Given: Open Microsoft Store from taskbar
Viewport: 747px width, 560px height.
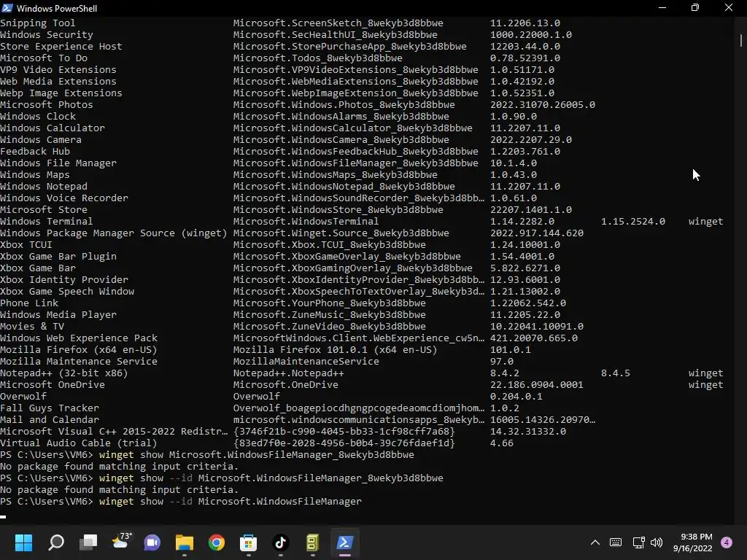Looking at the screenshot, I should (x=248, y=542).
